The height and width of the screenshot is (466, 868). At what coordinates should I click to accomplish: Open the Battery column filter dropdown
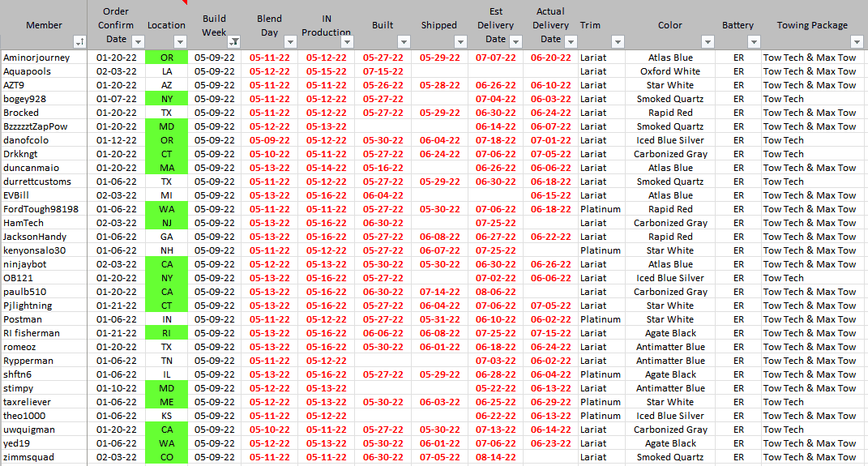[x=752, y=41]
